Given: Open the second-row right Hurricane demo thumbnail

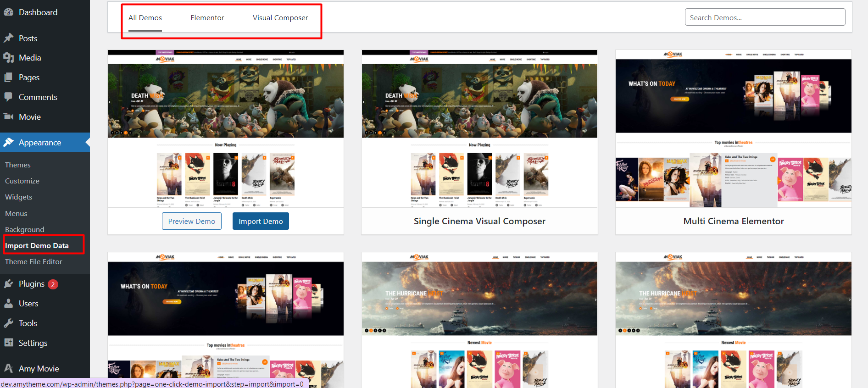Looking at the screenshot, I should coord(734,320).
